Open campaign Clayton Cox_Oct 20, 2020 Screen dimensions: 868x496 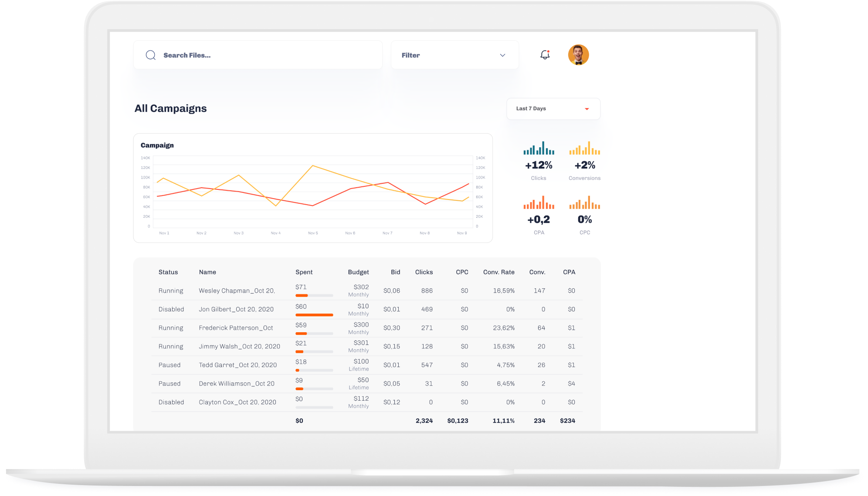(237, 402)
